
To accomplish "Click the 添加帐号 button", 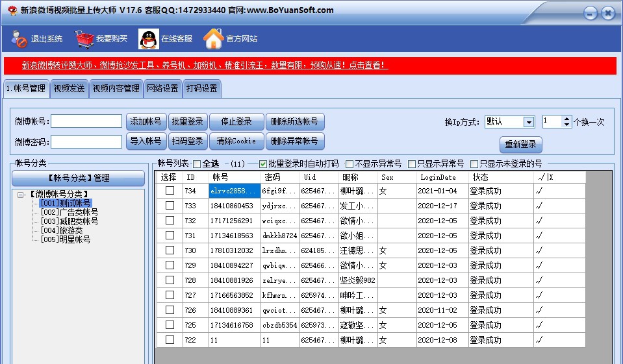I will 146,122.
